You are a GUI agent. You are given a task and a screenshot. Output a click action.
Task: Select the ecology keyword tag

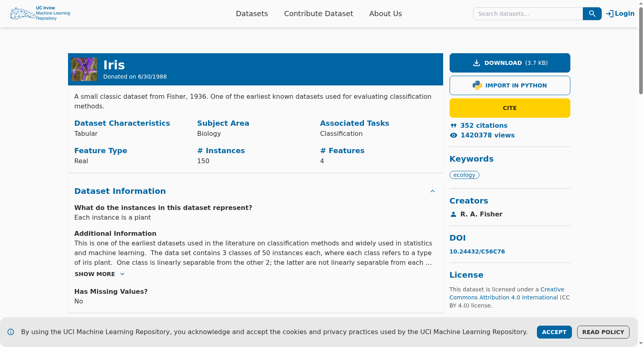click(464, 175)
